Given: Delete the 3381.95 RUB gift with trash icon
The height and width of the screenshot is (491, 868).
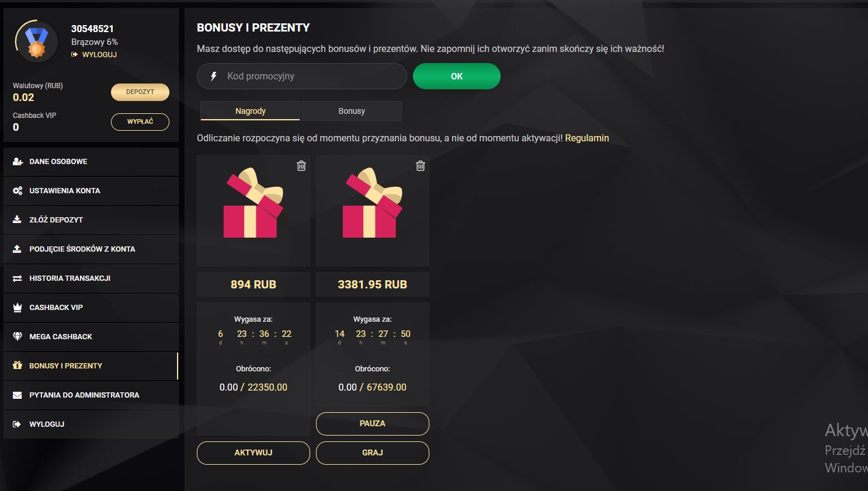Looking at the screenshot, I should pyautogui.click(x=420, y=166).
